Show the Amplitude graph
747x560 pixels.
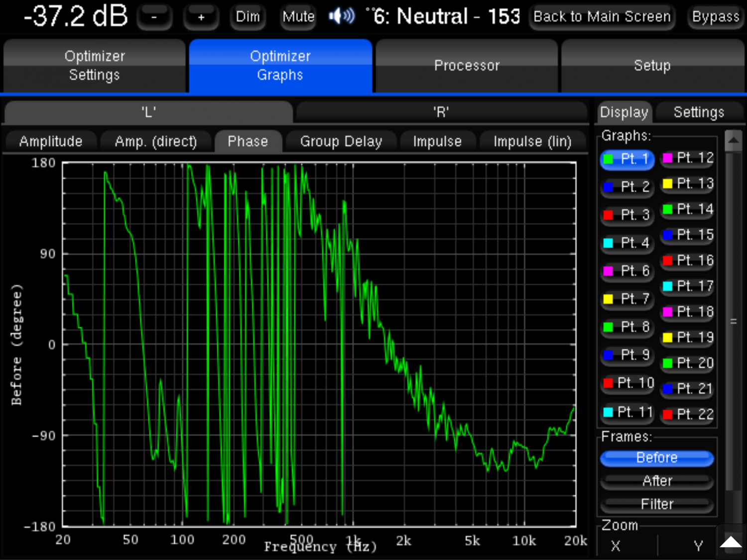[x=51, y=141]
